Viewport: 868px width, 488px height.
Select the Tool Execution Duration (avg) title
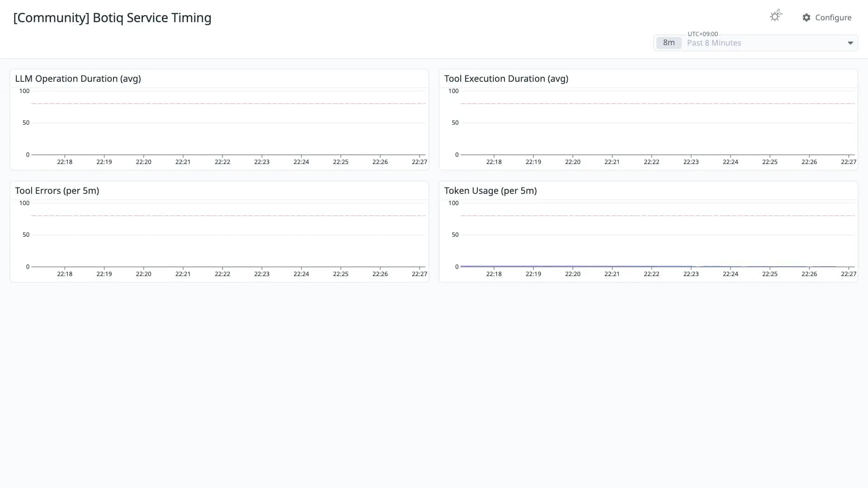(506, 79)
